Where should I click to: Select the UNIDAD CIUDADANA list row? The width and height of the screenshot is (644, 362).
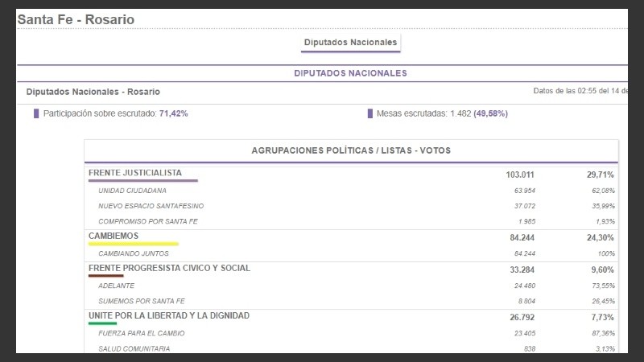(x=133, y=191)
